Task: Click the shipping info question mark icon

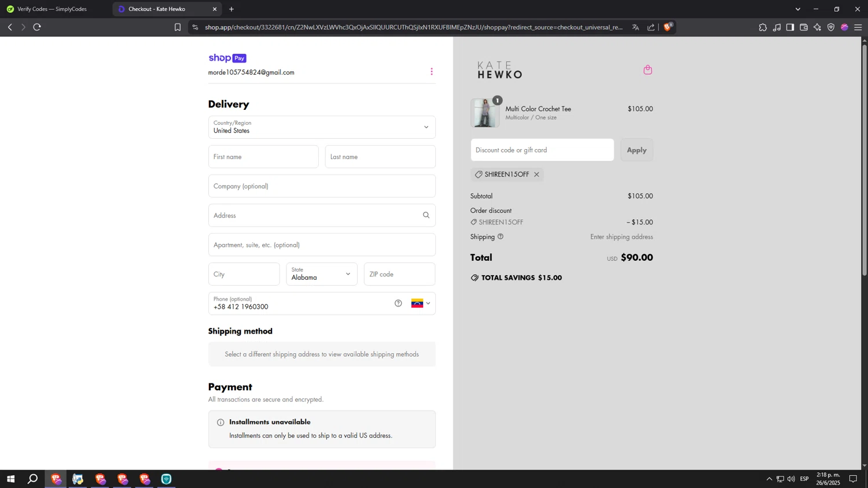Action: (x=501, y=236)
